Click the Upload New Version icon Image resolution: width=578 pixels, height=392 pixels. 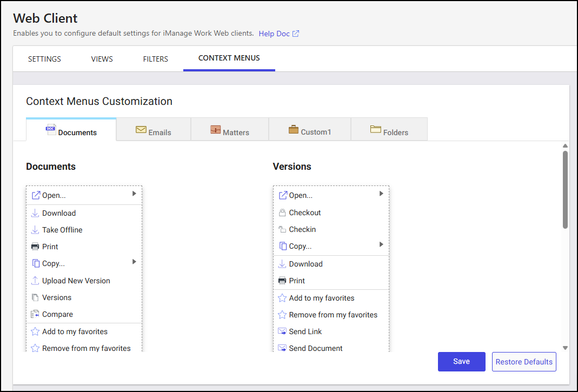35,280
